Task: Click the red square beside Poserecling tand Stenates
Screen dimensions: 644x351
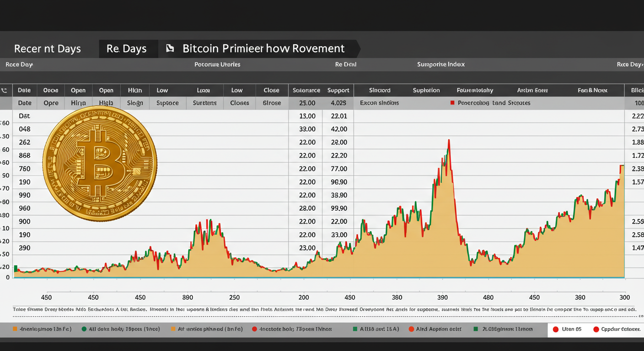Action: [452, 103]
